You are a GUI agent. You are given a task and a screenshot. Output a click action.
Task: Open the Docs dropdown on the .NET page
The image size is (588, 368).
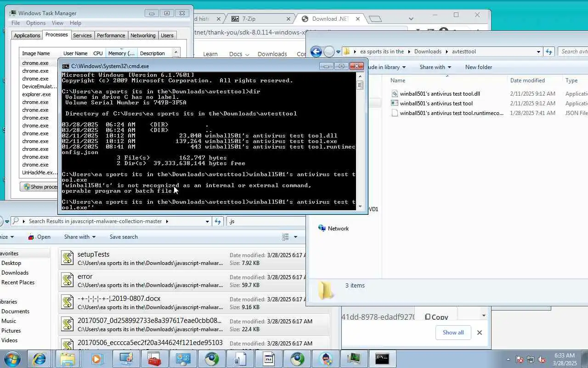(x=239, y=54)
